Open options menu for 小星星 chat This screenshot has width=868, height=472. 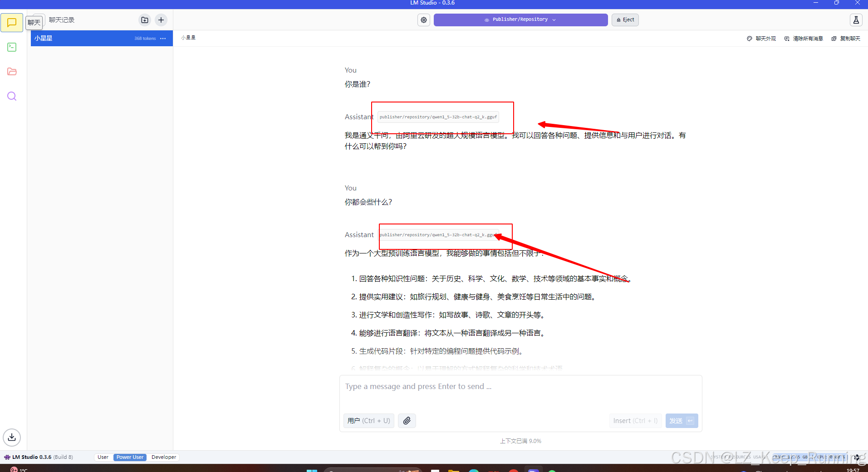(163, 39)
